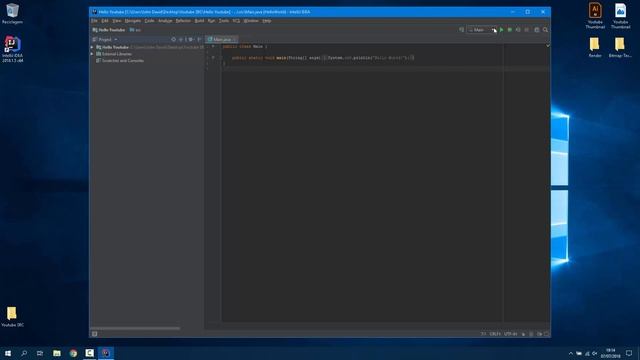Click Hello Youtube breadcrumb in navigation bar
This screenshot has height=360, width=640.
tap(109, 30)
